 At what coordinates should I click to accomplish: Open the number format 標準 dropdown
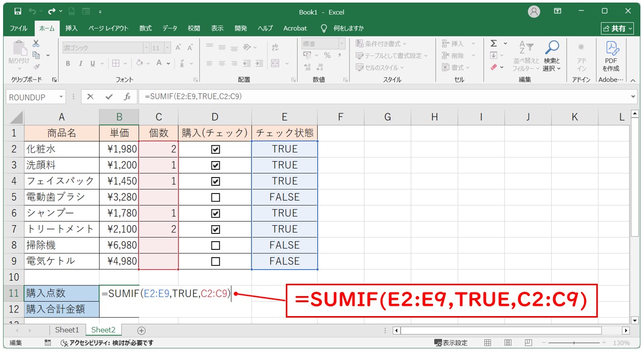point(342,44)
